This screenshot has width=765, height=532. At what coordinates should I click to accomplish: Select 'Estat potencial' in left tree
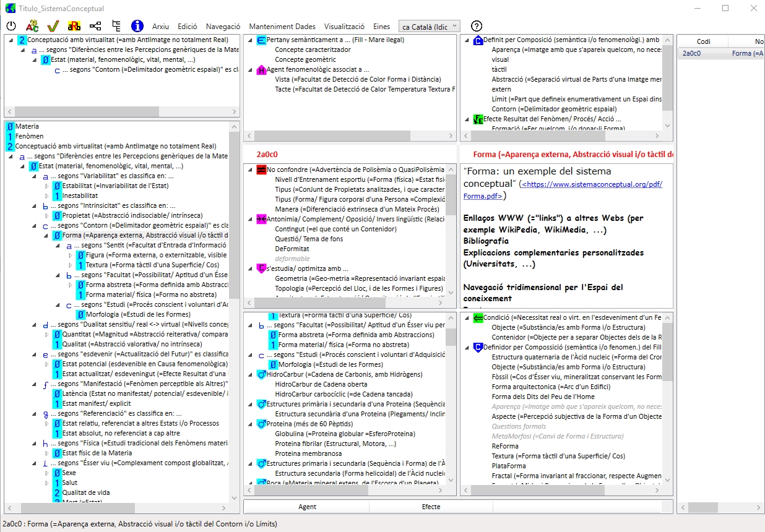tap(145, 364)
